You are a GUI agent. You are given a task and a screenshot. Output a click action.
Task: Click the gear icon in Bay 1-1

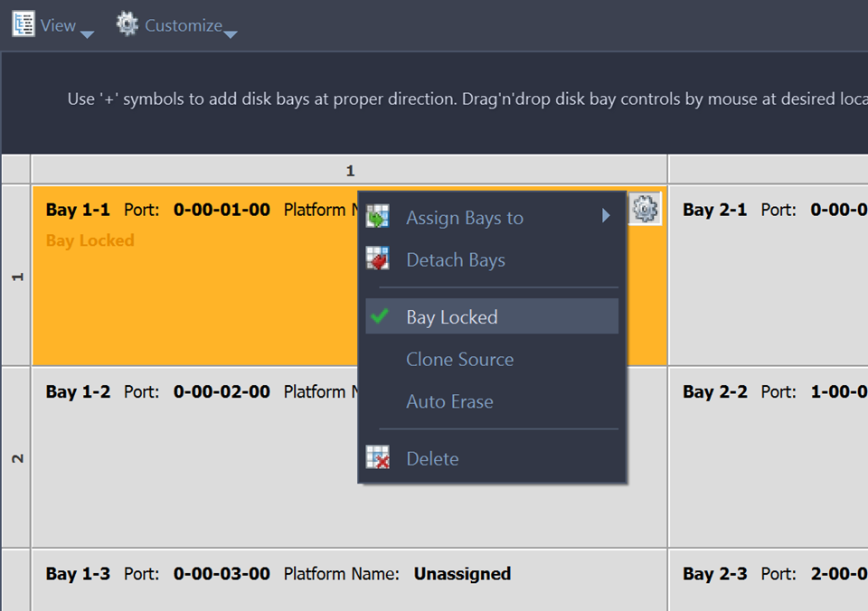(645, 209)
